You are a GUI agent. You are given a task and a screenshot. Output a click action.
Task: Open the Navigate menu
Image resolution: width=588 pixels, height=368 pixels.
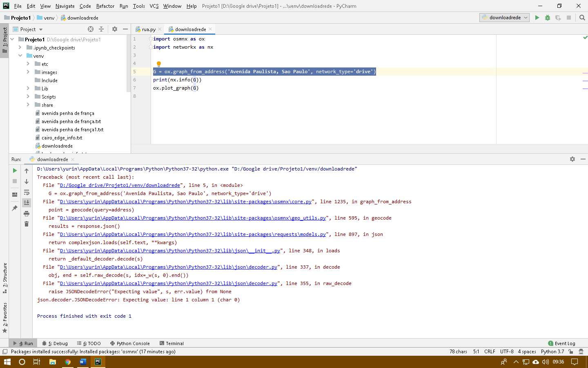point(65,6)
